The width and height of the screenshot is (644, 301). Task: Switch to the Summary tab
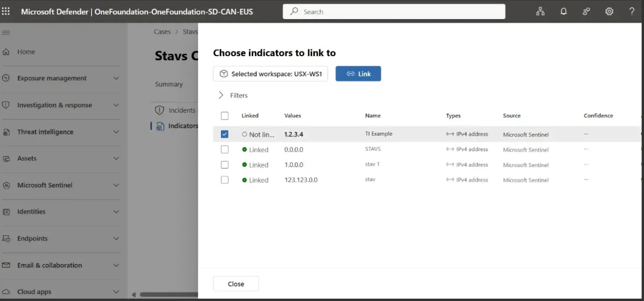169,84
